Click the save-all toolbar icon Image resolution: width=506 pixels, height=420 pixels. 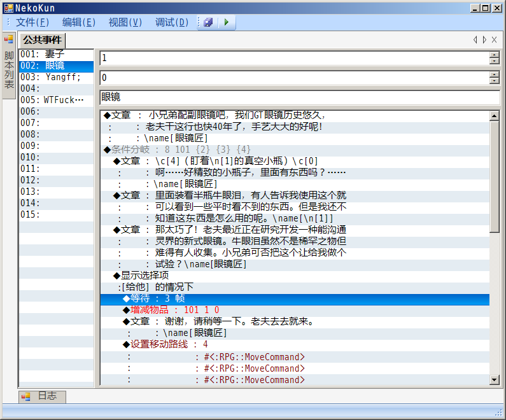(x=208, y=22)
